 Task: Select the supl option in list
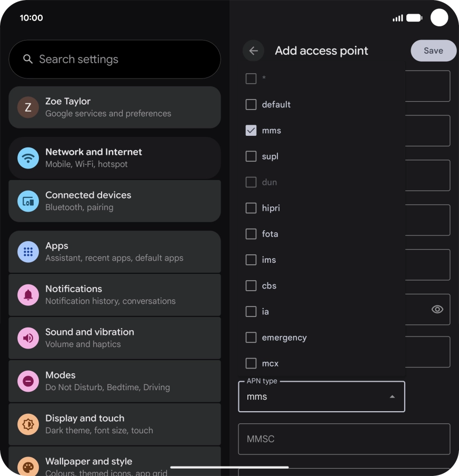click(322, 156)
